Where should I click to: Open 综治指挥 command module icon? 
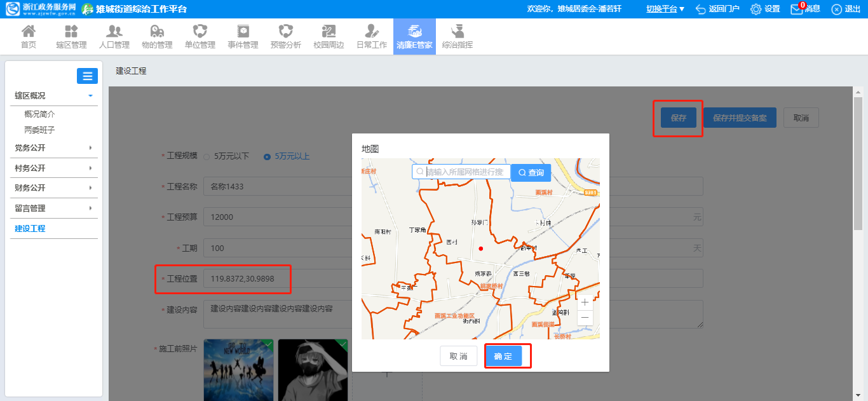[457, 32]
